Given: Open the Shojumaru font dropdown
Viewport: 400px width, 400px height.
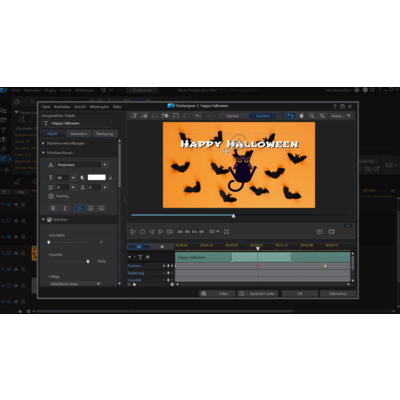Looking at the screenshot, I should pos(105,165).
